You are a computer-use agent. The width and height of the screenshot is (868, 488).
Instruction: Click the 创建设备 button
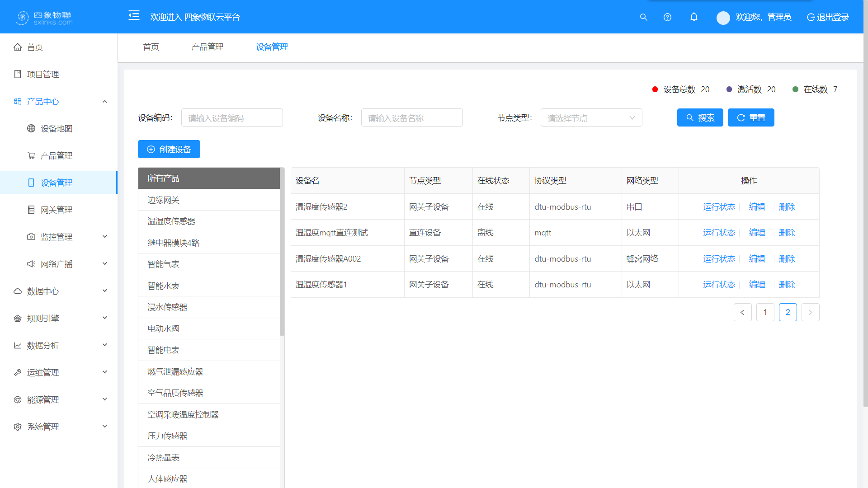pos(169,149)
